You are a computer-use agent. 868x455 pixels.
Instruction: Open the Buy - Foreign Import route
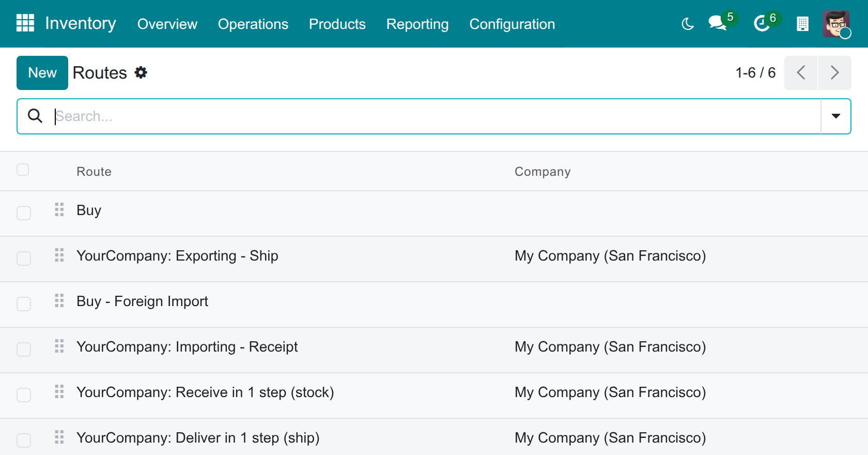(142, 301)
